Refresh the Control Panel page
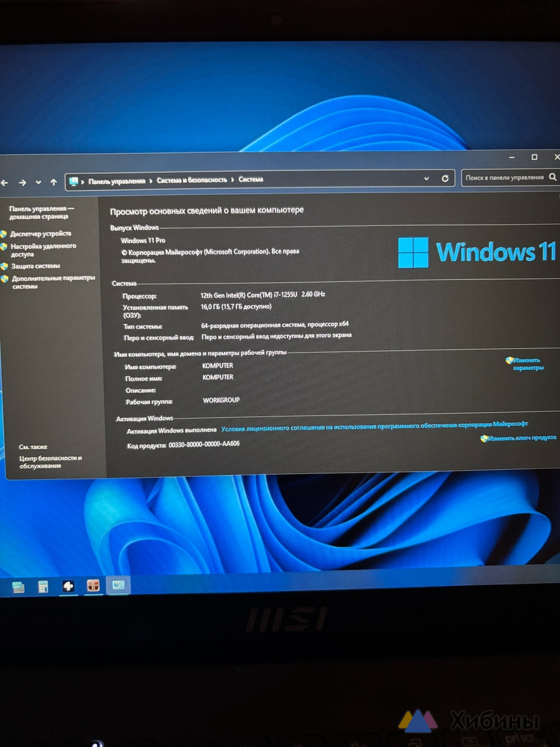560x747 pixels. pos(445,178)
